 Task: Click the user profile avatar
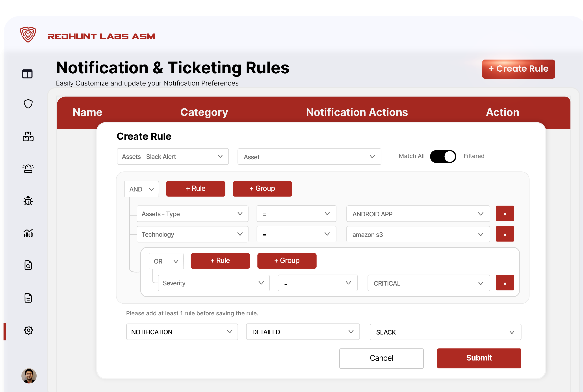coord(29,375)
